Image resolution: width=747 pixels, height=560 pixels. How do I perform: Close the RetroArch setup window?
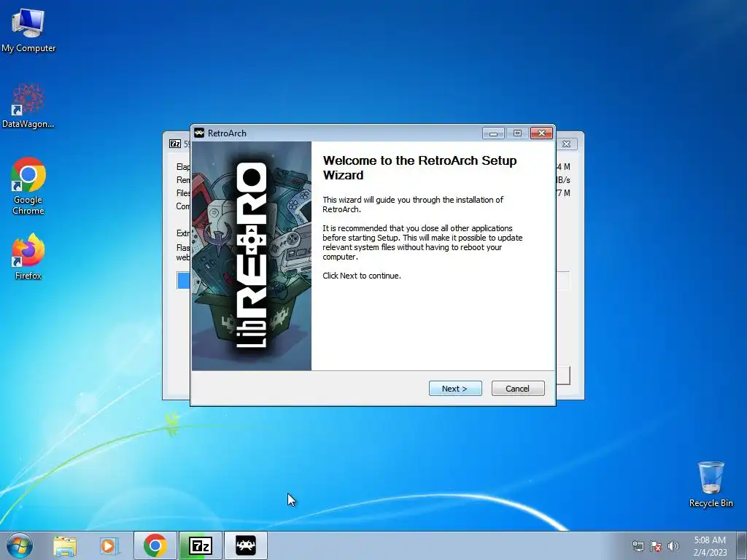pyautogui.click(x=542, y=133)
